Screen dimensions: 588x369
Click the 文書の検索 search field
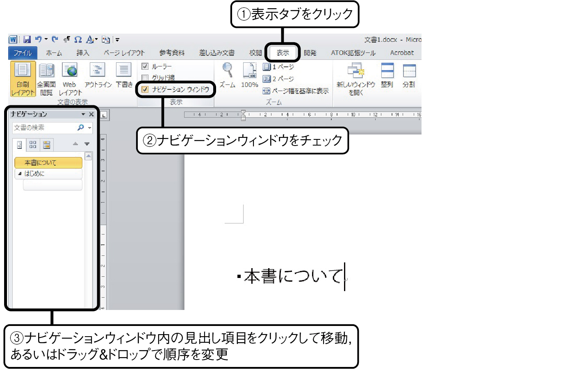coord(44,128)
